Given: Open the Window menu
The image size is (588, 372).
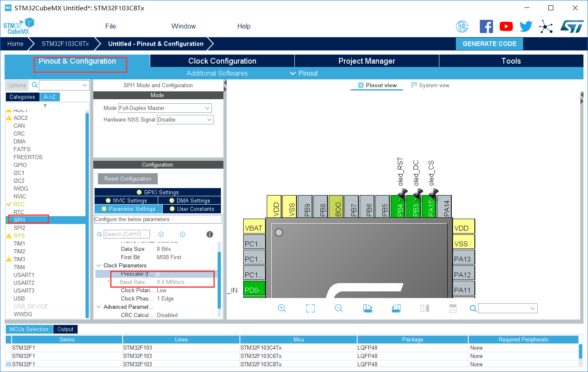Looking at the screenshot, I should pyautogui.click(x=184, y=26).
